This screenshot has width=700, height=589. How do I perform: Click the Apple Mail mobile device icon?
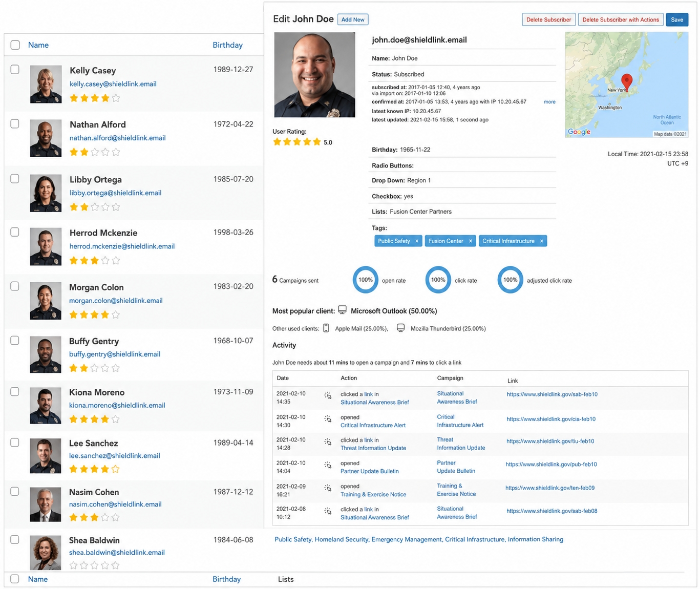[326, 328]
